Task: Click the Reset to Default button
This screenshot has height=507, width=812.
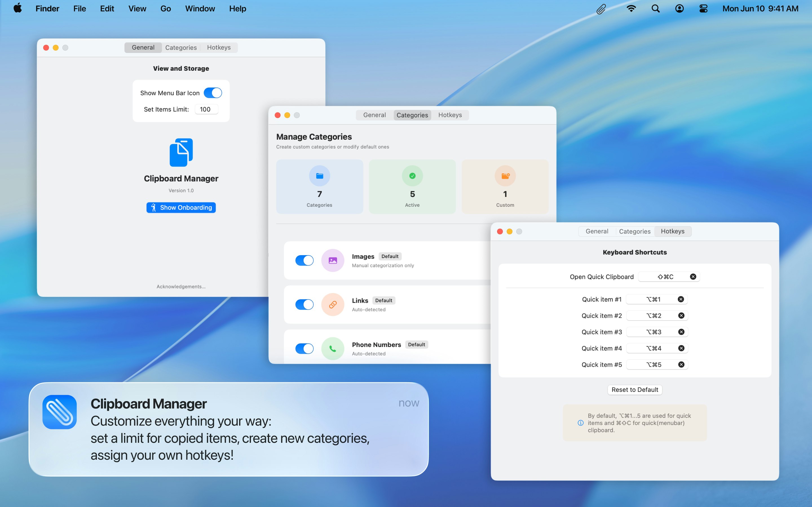Action: (x=634, y=389)
